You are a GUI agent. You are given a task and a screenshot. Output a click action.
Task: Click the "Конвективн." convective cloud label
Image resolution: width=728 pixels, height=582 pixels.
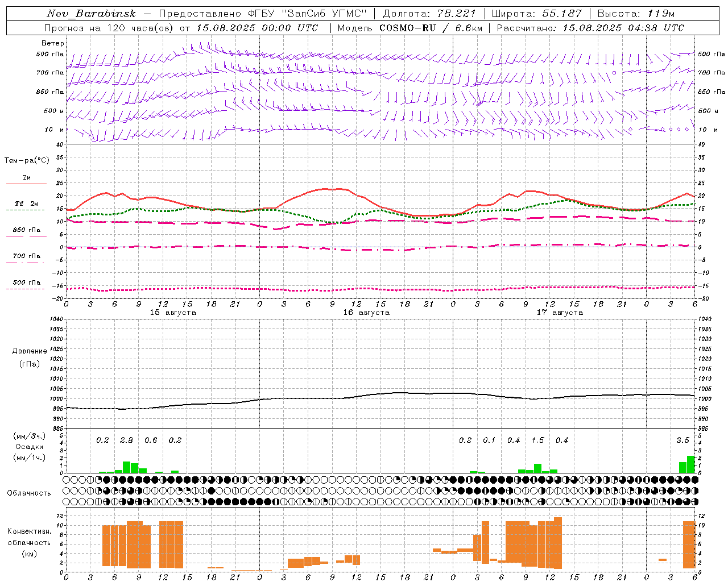pos(29,531)
